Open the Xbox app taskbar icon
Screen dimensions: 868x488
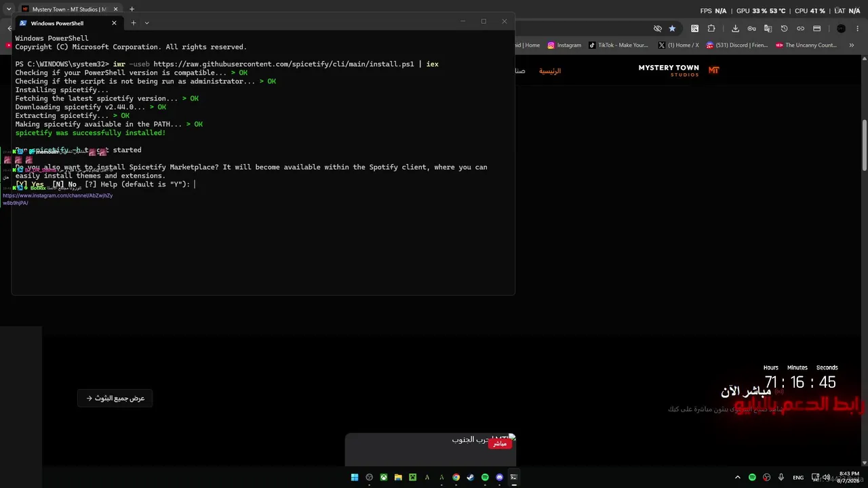pyautogui.click(x=384, y=477)
